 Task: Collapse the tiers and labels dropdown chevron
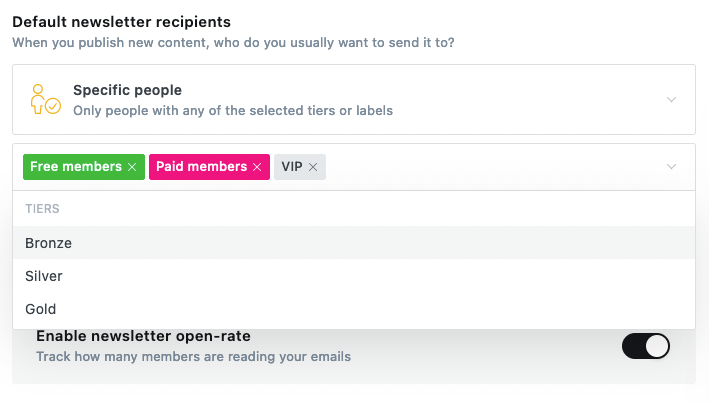click(x=671, y=166)
